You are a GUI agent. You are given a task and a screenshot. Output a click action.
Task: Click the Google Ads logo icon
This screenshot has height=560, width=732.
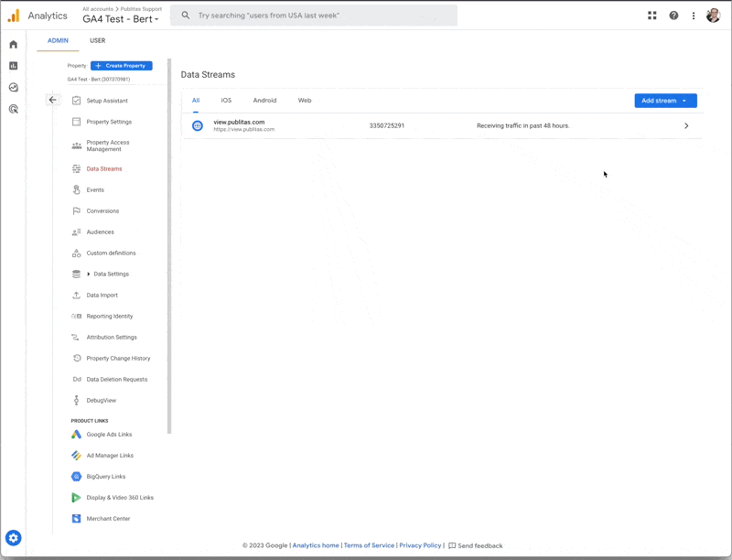pos(76,435)
